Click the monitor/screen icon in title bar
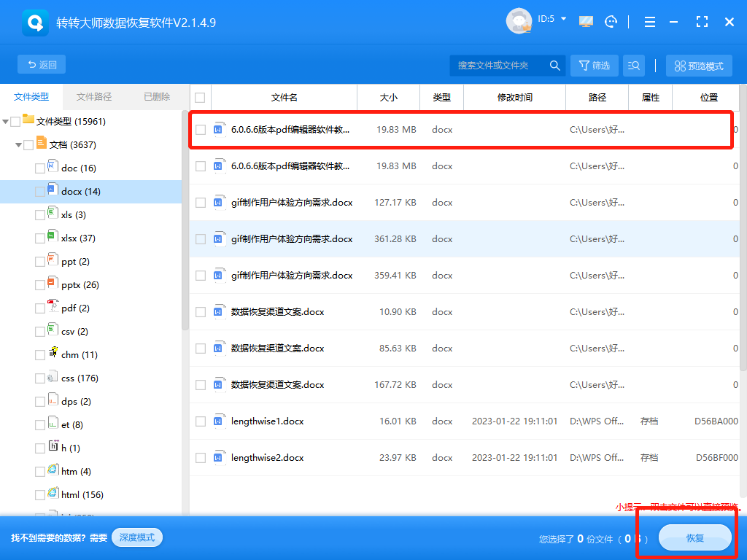 tap(586, 22)
